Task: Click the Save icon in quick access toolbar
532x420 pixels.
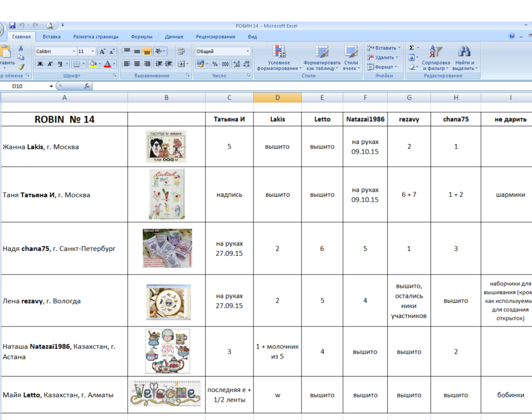Action: tap(12, 26)
